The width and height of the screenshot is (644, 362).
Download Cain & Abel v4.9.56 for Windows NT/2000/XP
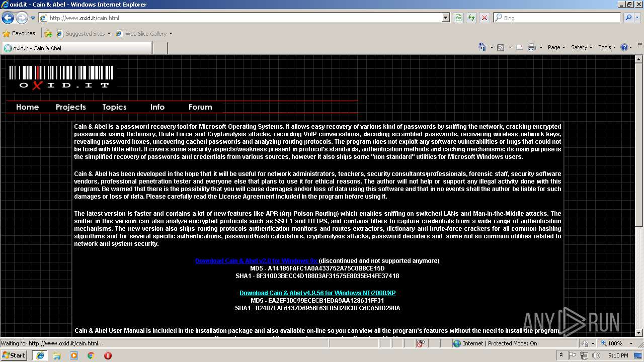tap(317, 293)
